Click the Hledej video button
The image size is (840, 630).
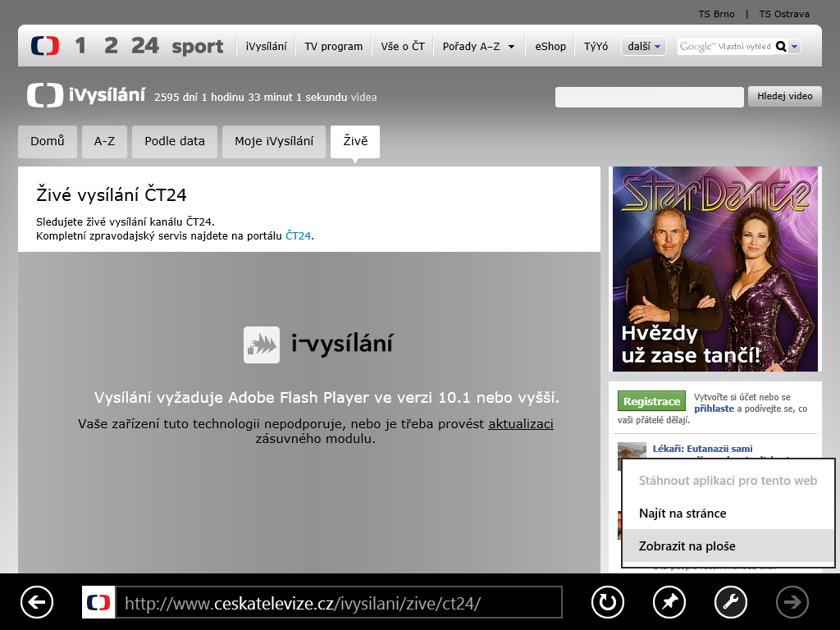click(785, 96)
